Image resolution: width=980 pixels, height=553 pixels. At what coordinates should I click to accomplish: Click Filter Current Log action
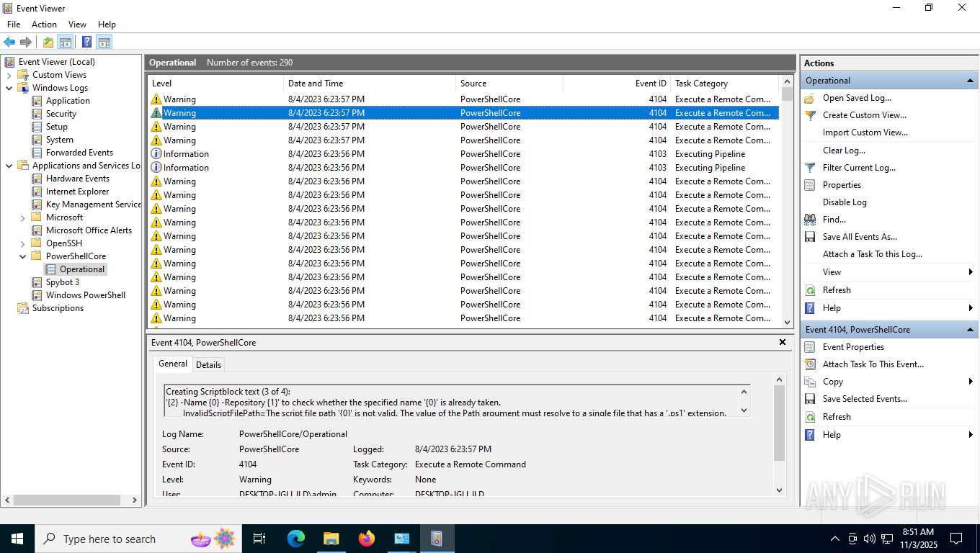[859, 168]
